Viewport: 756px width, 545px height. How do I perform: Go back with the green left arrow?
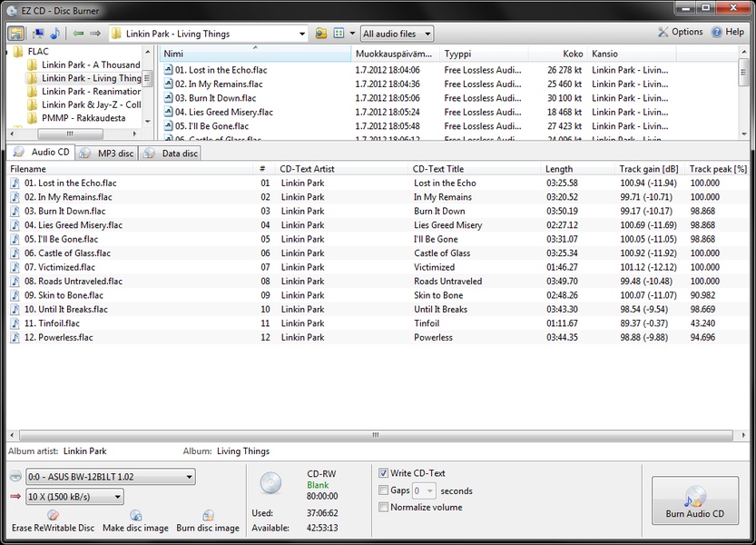pyautogui.click(x=78, y=34)
